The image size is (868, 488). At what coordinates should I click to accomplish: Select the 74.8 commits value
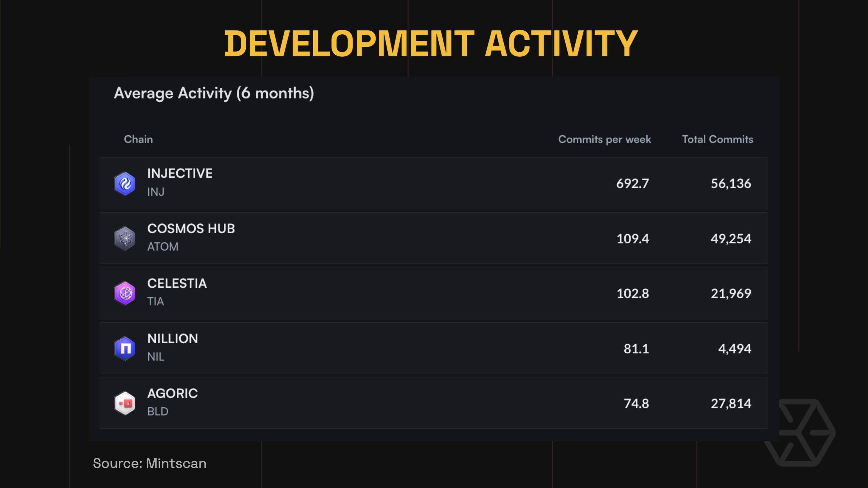636,404
